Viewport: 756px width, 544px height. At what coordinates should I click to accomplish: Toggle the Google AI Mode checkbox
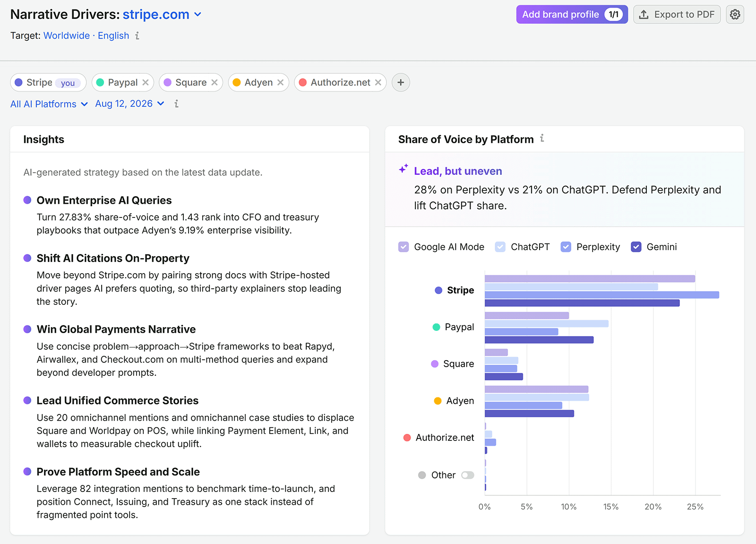tap(404, 247)
